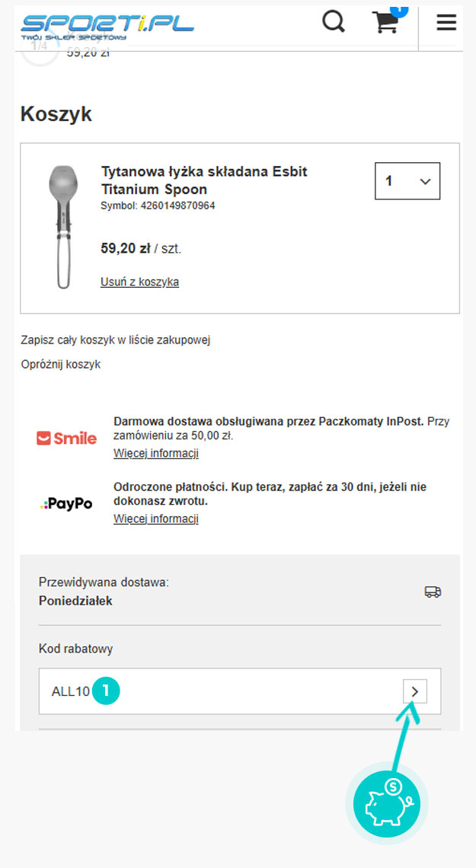Click the numbered marker next to ALL10
476x868 pixels.
point(106,691)
